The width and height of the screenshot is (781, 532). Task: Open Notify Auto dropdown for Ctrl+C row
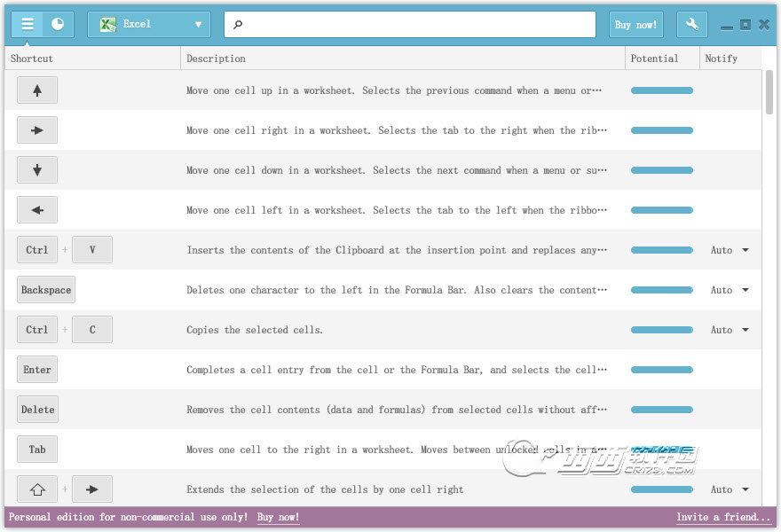pos(730,330)
